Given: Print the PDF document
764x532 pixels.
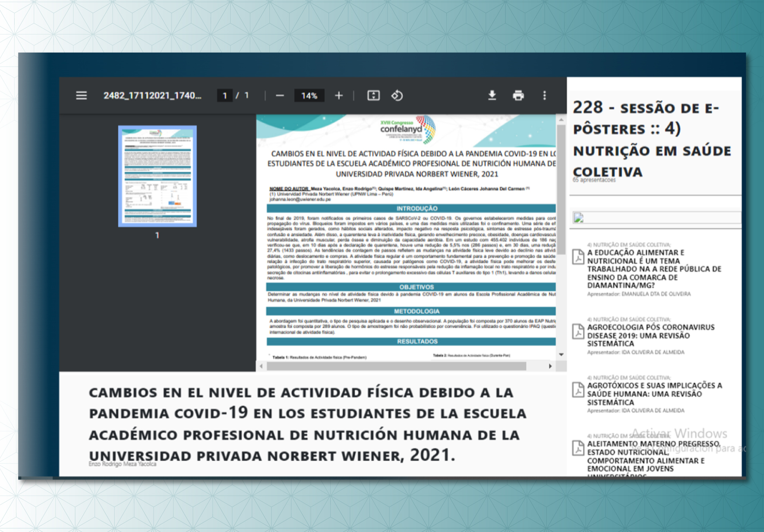Looking at the screenshot, I should 518,95.
